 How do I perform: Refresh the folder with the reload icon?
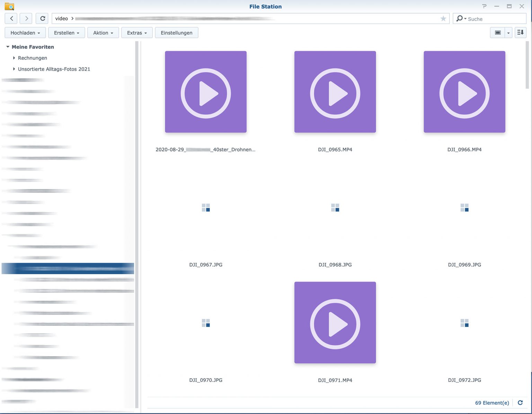point(42,18)
